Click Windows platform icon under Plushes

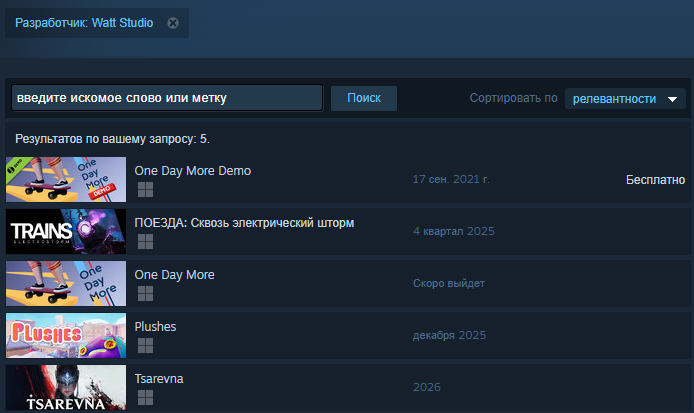pos(145,346)
